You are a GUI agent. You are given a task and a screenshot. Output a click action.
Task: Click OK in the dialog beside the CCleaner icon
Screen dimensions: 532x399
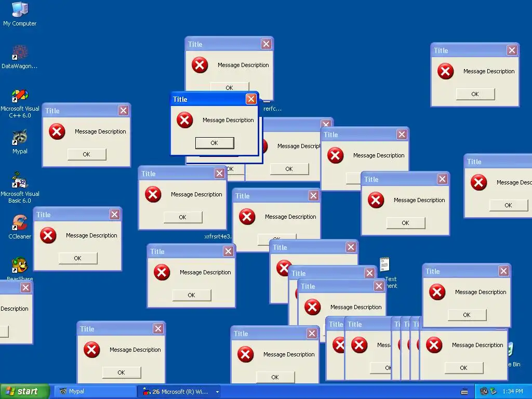point(78,258)
